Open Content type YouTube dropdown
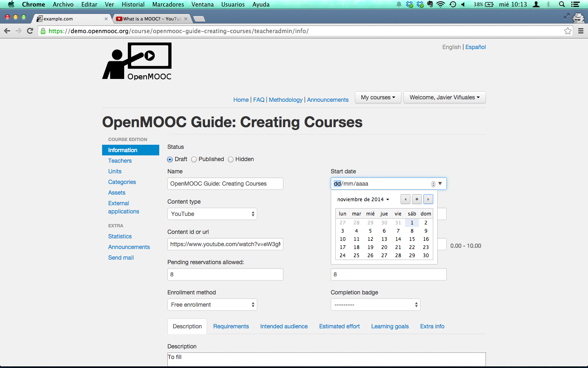This screenshot has height=368, width=588. click(x=212, y=214)
